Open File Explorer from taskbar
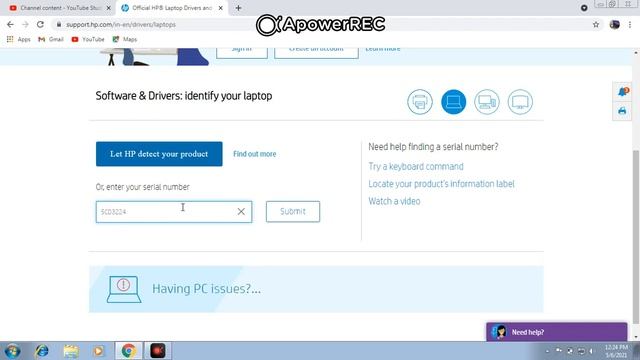 point(71,351)
